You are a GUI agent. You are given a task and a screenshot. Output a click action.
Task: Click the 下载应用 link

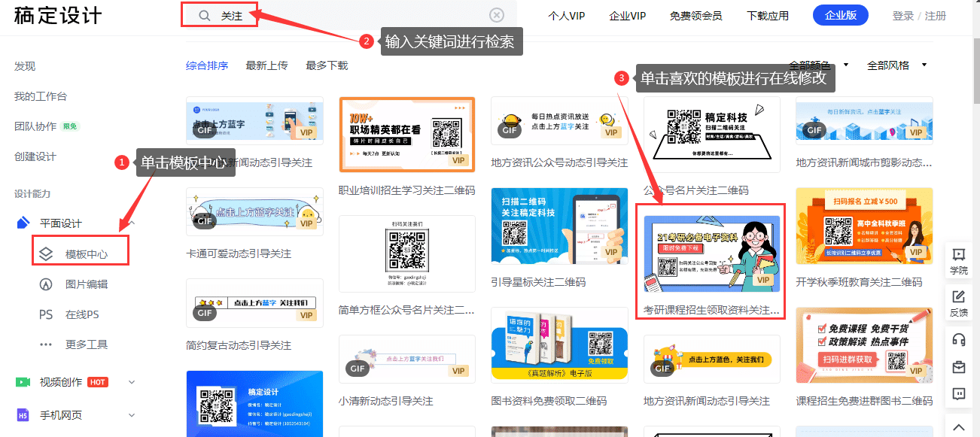tap(768, 16)
